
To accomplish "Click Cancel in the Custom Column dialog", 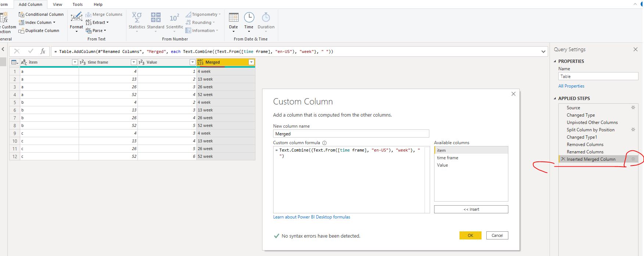I will tap(497, 235).
